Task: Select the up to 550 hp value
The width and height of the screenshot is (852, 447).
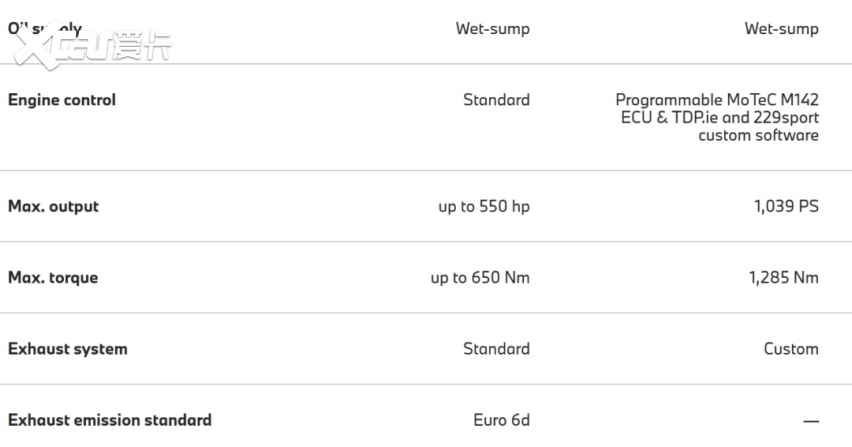Action: [484, 207]
